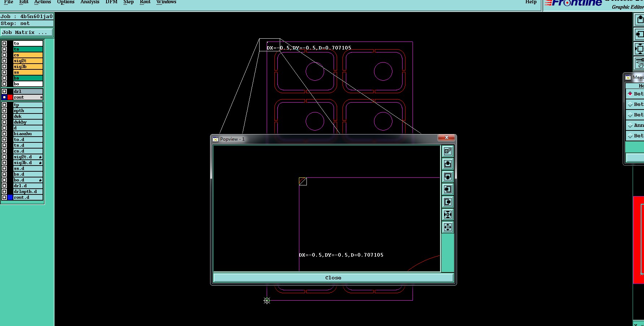Image resolution: width=644 pixels, height=326 pixels.
Task: Open the File menu
Action: 9,2
